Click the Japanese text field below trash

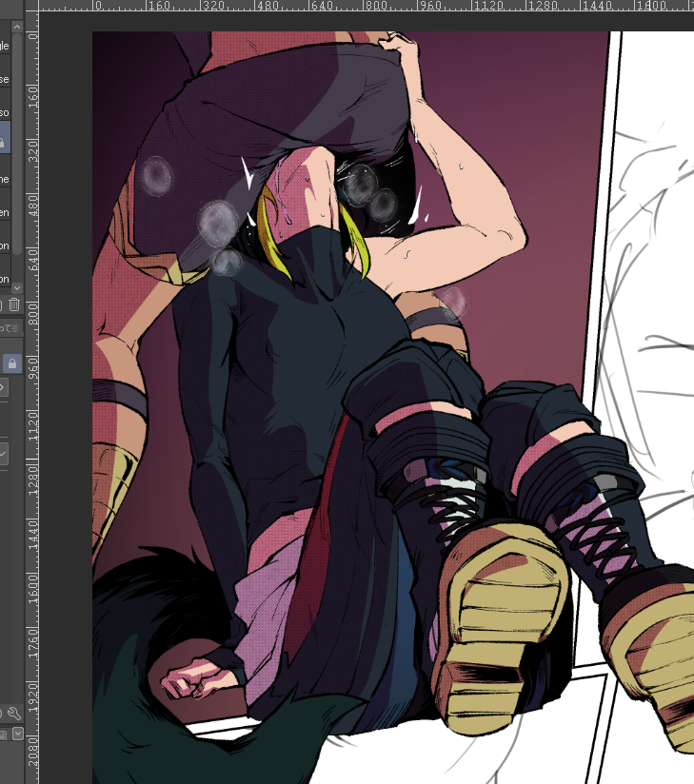(10, 328)
